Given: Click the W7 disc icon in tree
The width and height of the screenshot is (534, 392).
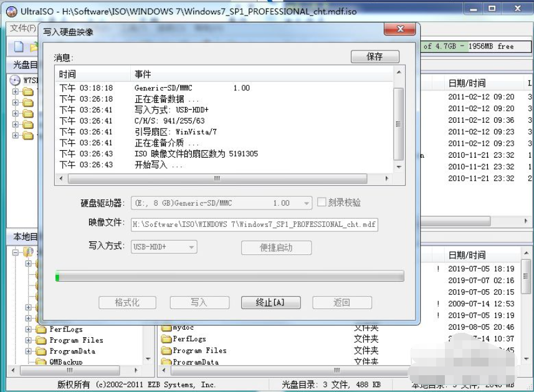Looking at the screenshot, I should coord(15,80).
